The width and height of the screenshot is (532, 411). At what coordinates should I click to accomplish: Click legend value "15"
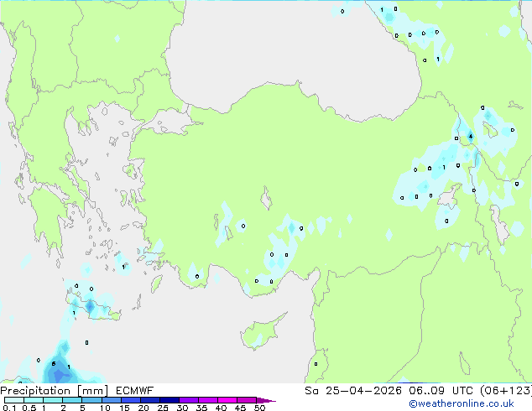coord(124,408)
